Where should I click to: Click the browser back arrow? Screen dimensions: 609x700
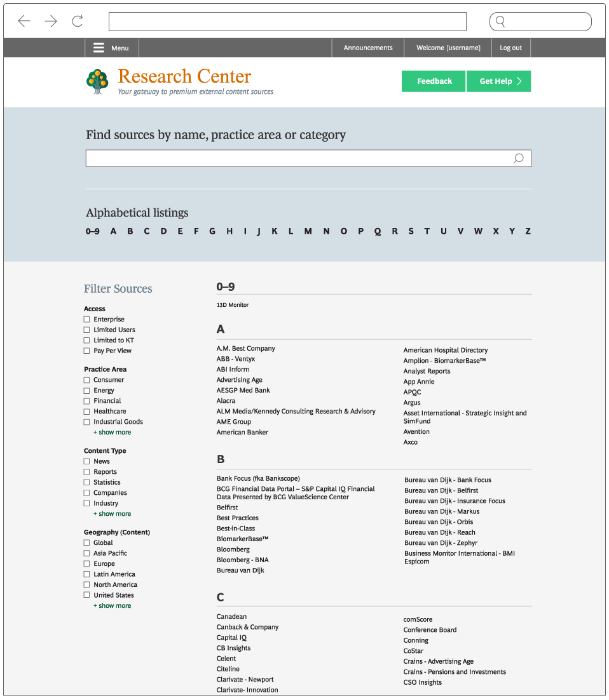click(x=24, y=21)
